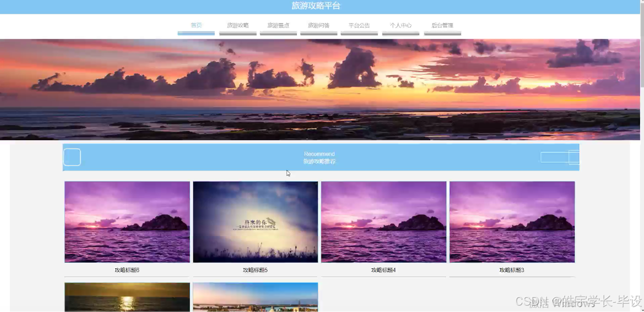The width and height of the screenshot is (644, 312).
Task: Click the 旅游攻略平台 site title
Action: (316, 6)
